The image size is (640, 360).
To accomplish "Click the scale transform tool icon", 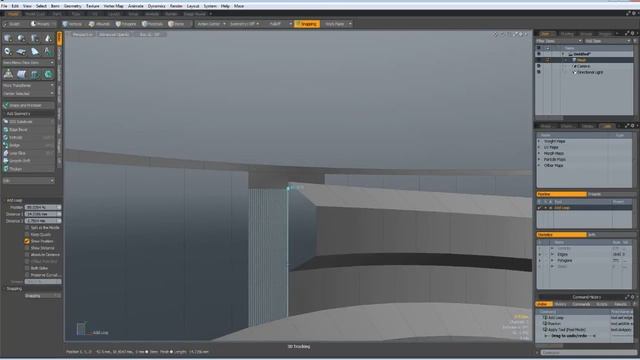I will 35,74.
